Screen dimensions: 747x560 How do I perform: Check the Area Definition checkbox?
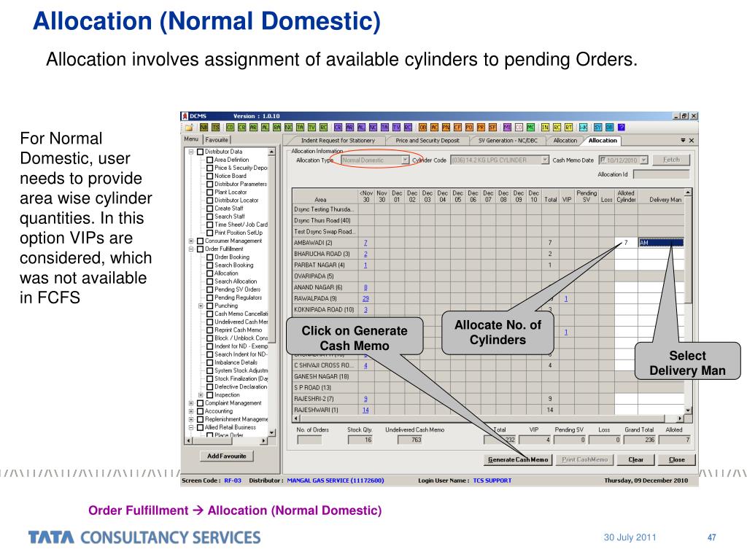click(209, 160)
